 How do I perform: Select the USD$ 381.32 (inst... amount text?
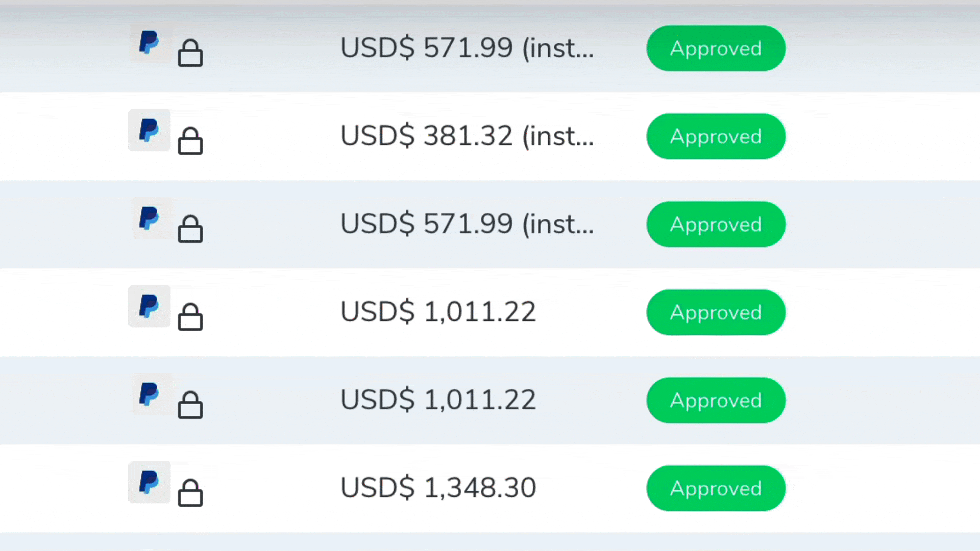[467, 136]
